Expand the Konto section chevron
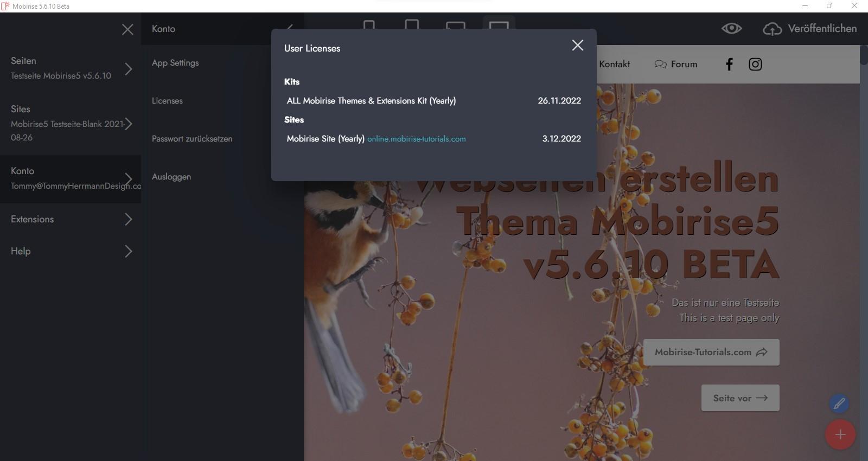The width and height of the screenshot is (868, 461). click(129, 179)
